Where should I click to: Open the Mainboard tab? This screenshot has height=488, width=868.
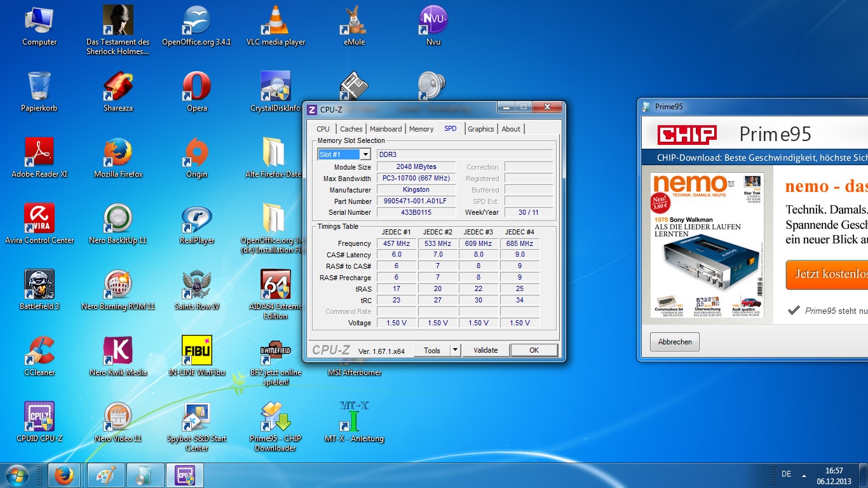point(386,129)
